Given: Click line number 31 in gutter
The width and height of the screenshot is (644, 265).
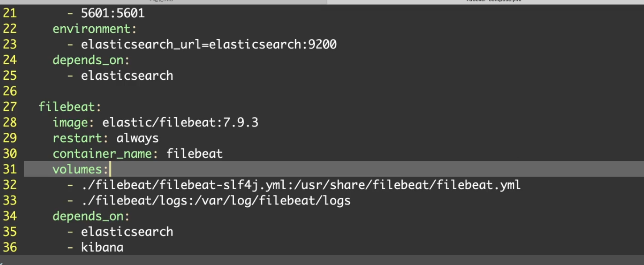Looking at the screenshot, I should click(10, 169).
